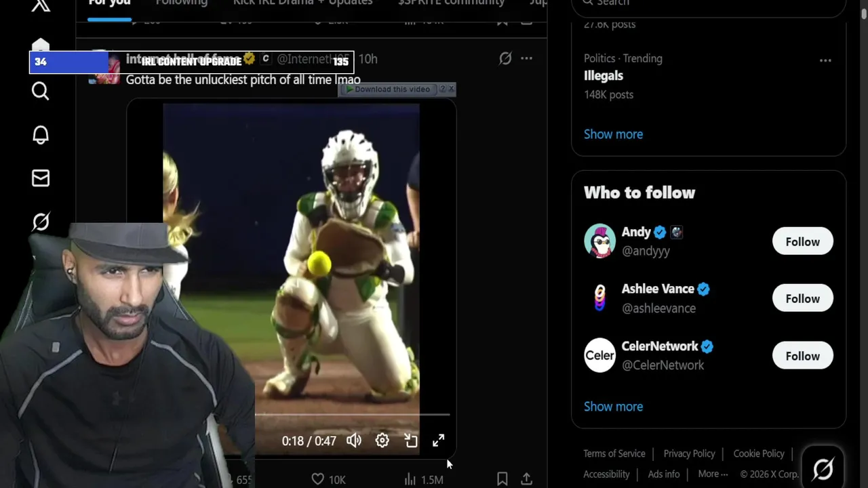Mute the video with the volume icon

point(354,441)
